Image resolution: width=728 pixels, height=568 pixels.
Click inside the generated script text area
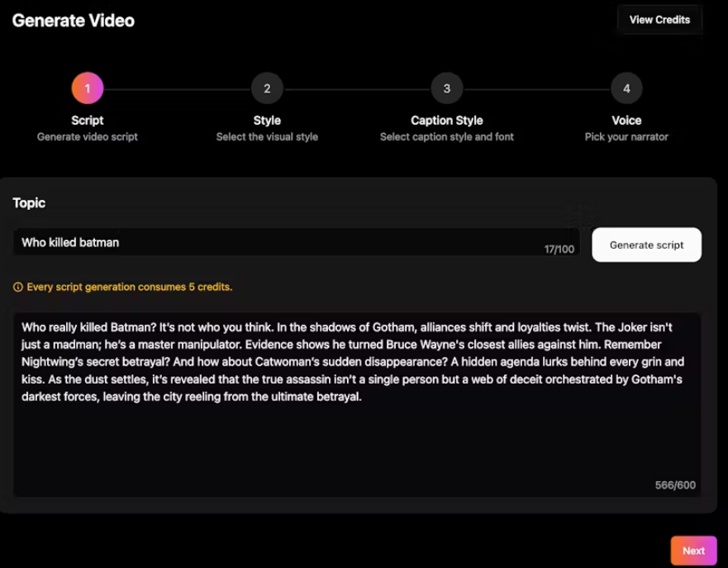[357, 405]
